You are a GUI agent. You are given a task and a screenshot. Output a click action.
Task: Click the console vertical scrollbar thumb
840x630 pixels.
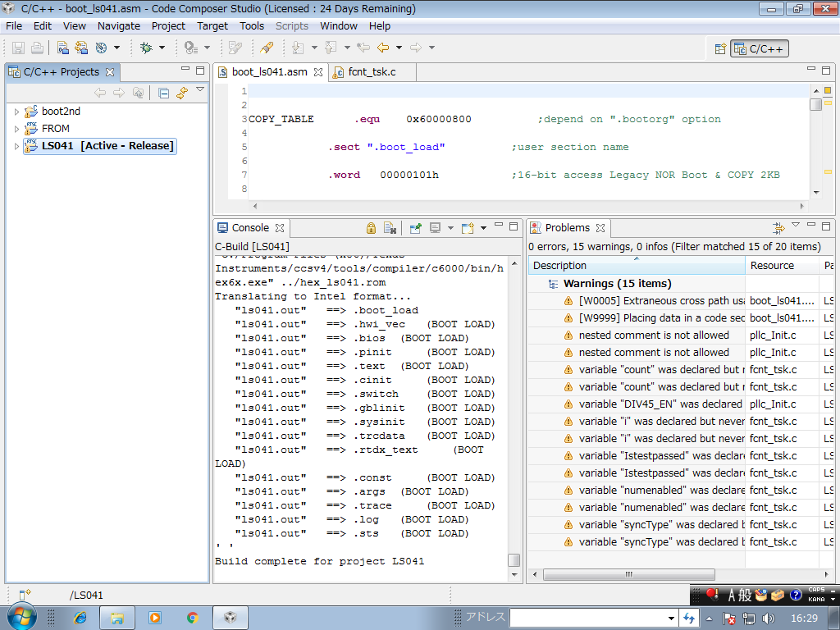click(x=514, y=559)
